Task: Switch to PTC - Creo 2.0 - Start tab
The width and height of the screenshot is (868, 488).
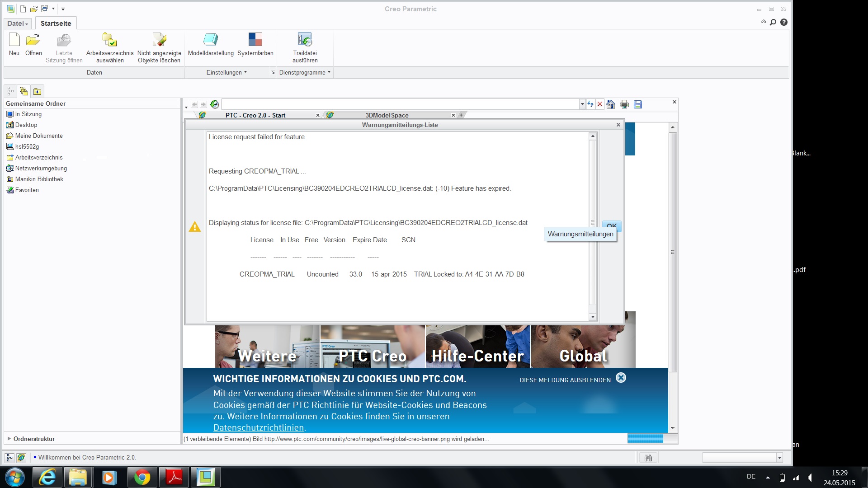Action: click(x=255, y=115)
